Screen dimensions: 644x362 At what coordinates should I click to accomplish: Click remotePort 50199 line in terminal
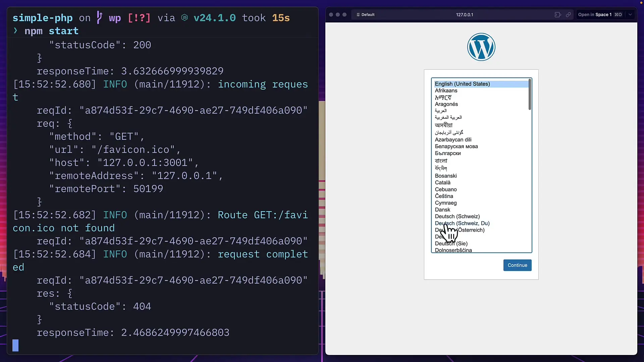coord(106,189)
